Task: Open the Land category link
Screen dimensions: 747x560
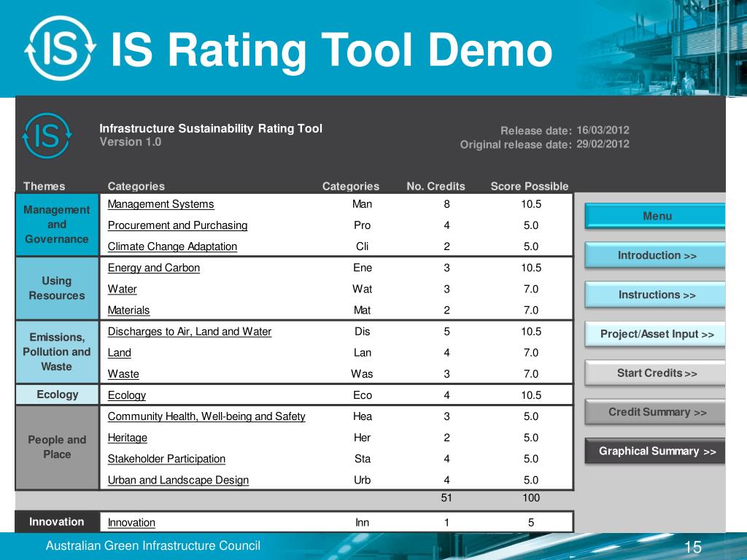Action: [x=119, y=353]
